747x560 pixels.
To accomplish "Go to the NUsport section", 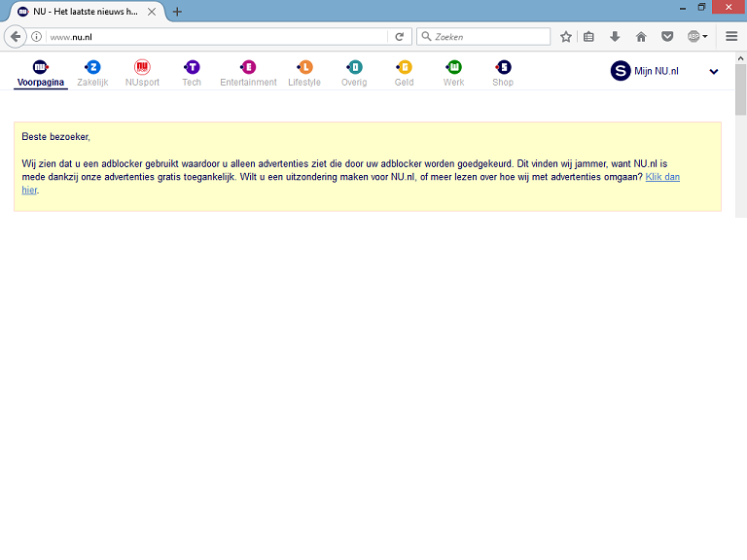I will point(142,73).
